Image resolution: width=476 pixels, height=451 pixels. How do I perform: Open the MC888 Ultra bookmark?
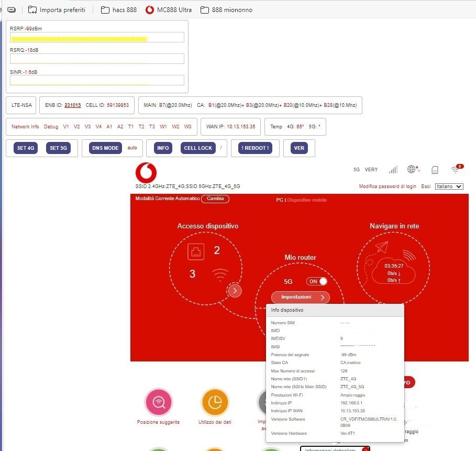[x=169, y=10]
